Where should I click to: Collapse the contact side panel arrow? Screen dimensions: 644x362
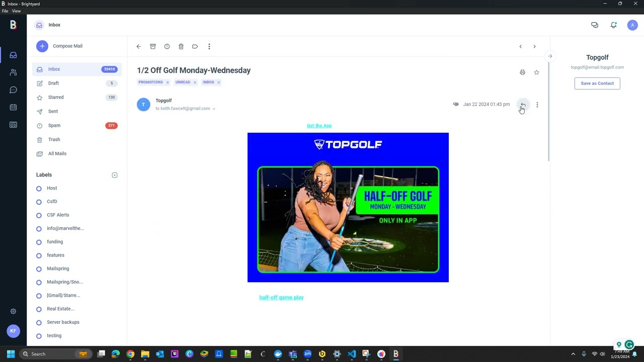pos(550,56)
